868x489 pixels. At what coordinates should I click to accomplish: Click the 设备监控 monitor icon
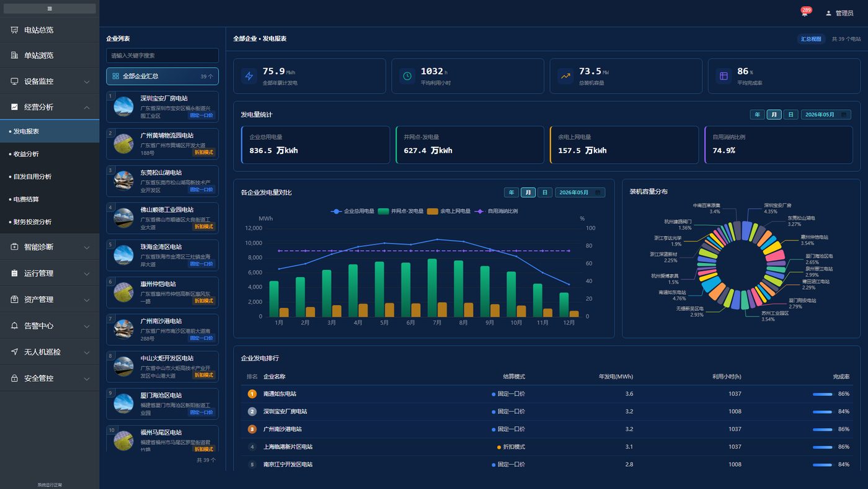click(x=14, y=81)
